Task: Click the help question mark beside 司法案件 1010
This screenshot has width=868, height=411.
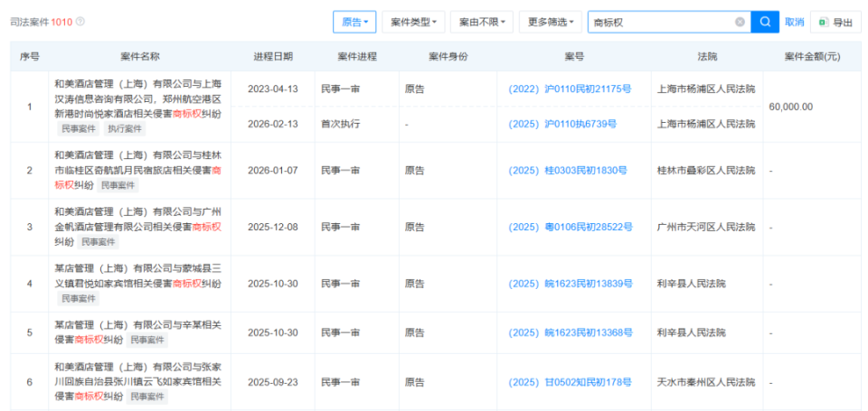Action: (x=80, y=22)
